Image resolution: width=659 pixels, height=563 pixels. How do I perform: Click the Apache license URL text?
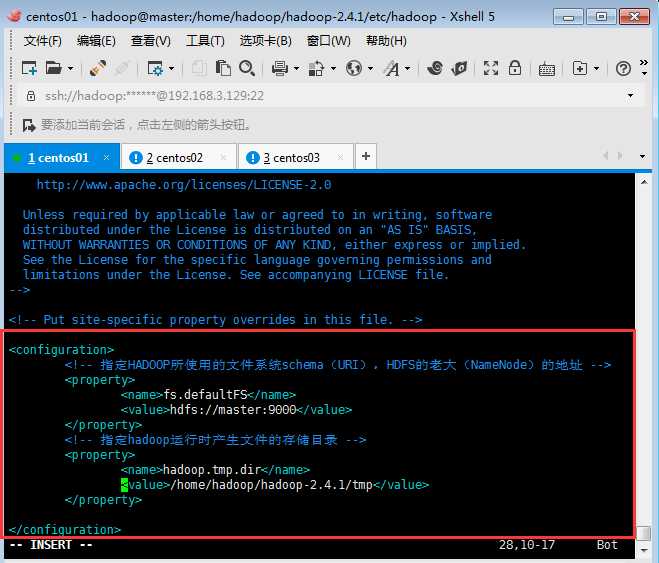point(184,185)
